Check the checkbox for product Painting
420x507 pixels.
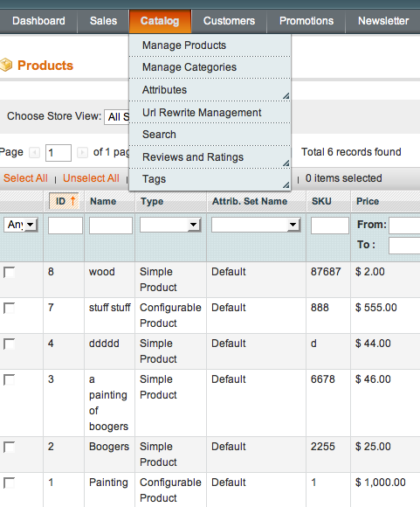(x=9, y=483)
